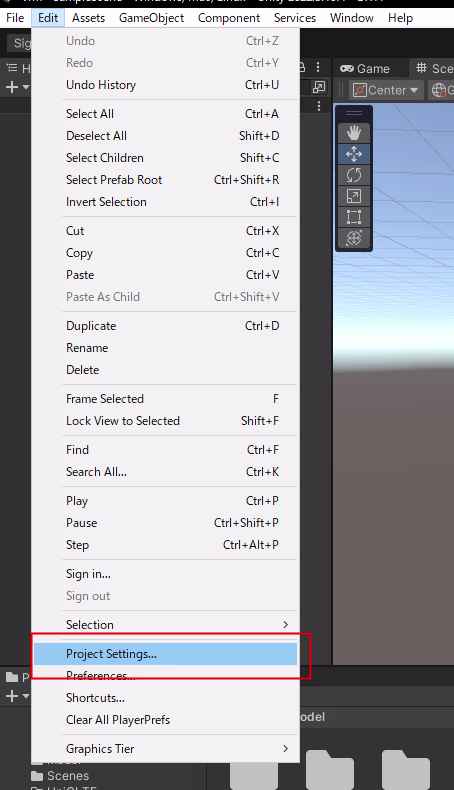Choose Paste in the Edit menu

tap(165, 275)
